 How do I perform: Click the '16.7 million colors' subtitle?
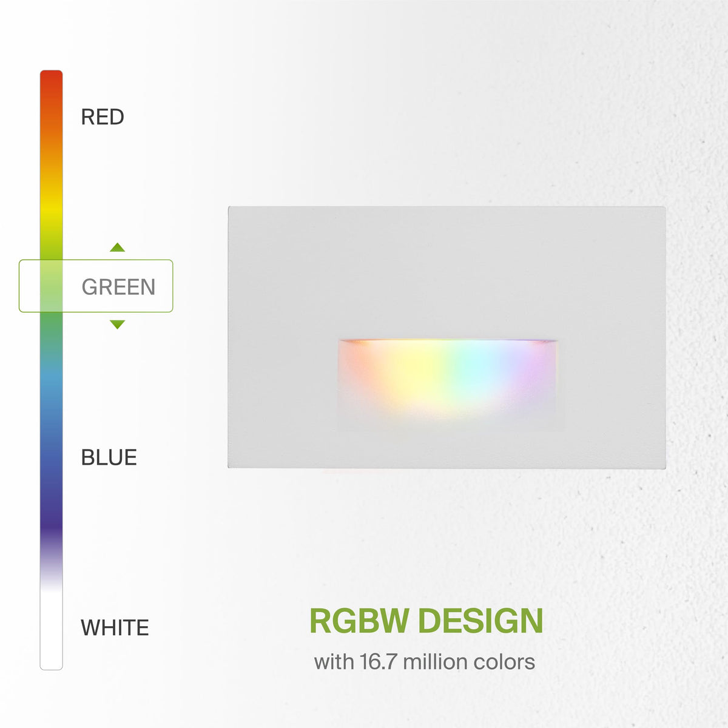[x=448, y=661]
